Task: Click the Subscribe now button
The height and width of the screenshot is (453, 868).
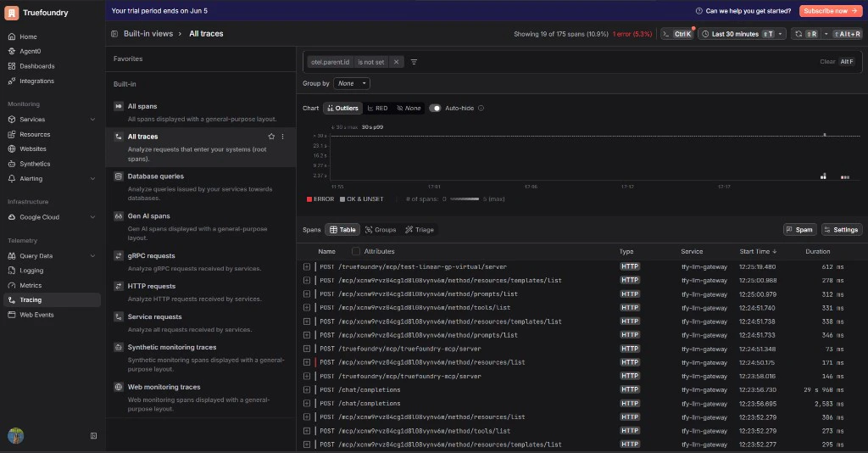Action: 831,10
